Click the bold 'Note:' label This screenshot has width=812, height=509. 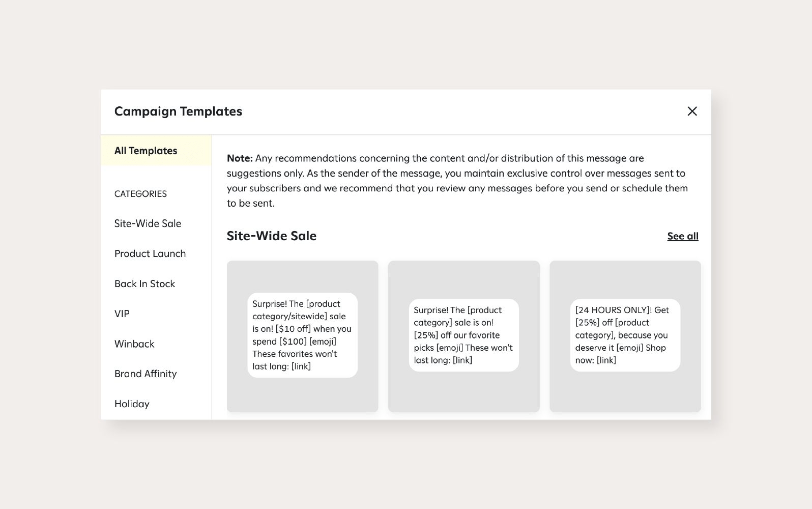[240, 158]
